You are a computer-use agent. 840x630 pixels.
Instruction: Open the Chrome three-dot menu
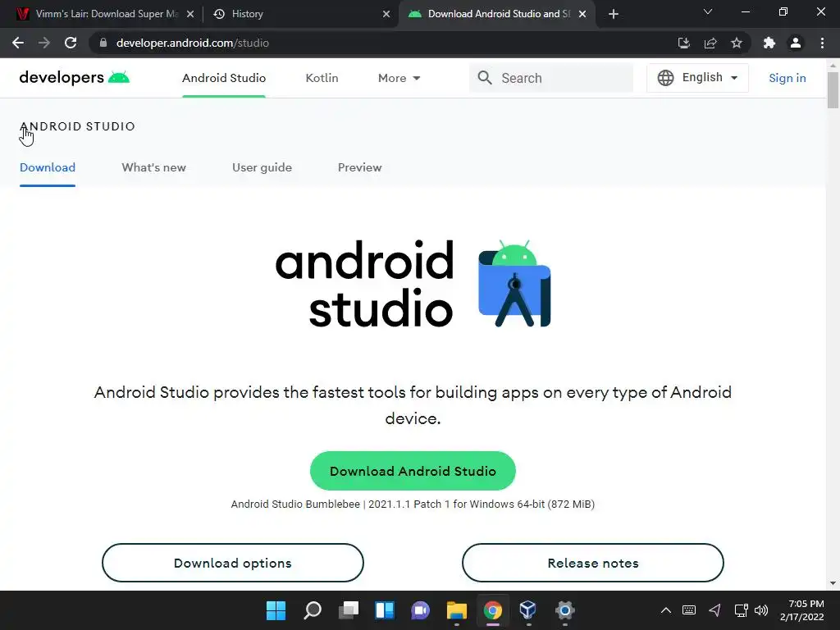[822, 43]
